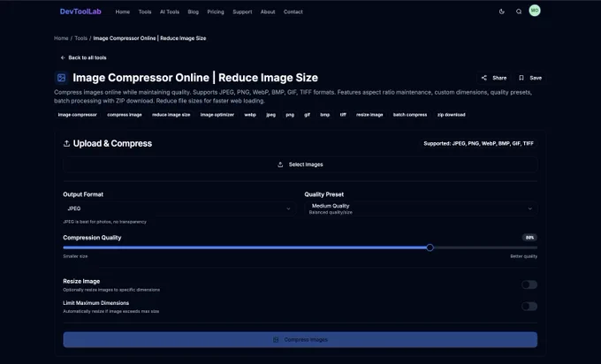Viewport: 601px width, 364px height.
Task: Click the resize image tag
Action: point(369,115)
